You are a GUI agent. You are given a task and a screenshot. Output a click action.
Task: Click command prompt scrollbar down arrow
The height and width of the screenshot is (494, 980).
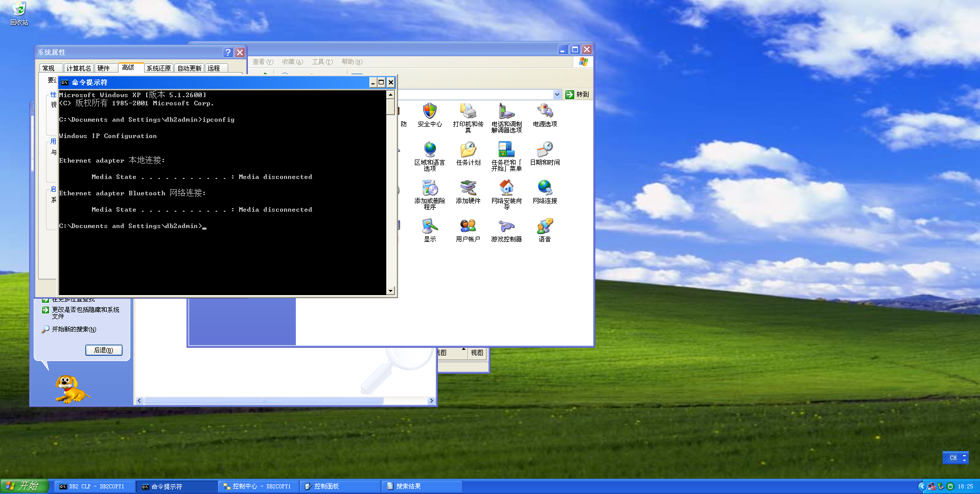(x=390, y=291)
